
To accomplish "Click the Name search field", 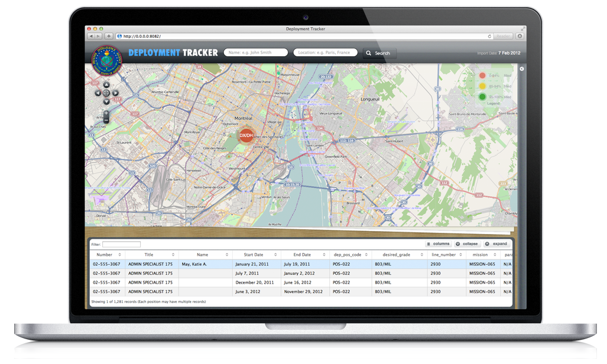I will [256, 53].
